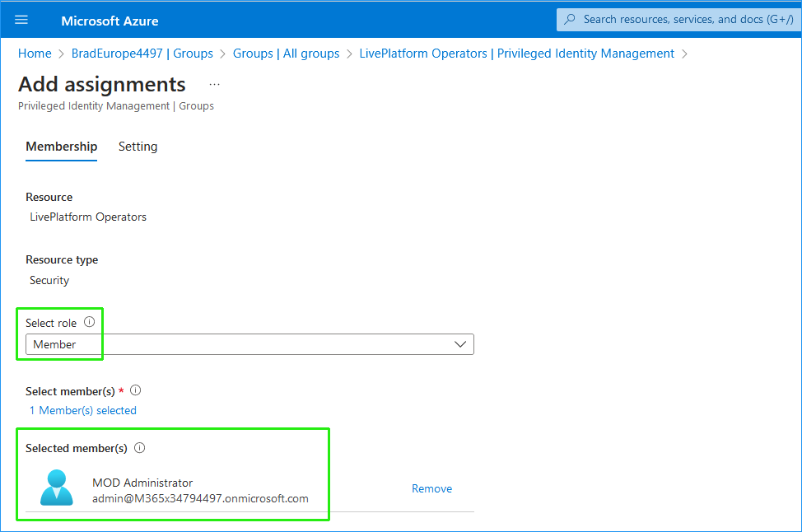Screen dimensions: 802x532
Task: Click the MOD Administrator user avatar
Action: 56,488
